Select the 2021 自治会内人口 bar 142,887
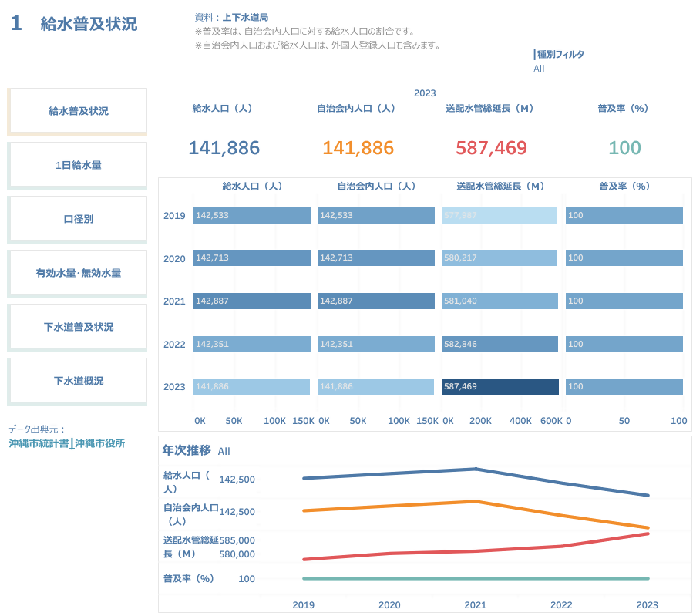The height and width of the screenshot is (616, 693). (x=375, y=301)
